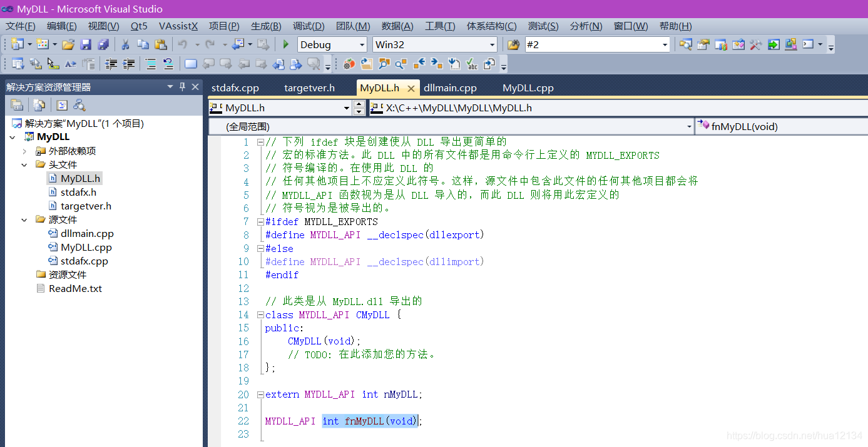Image resolution: width=868 pixels, height=447 pixels.
Task: Start debugging with green play icon
Action: point(286,44)
